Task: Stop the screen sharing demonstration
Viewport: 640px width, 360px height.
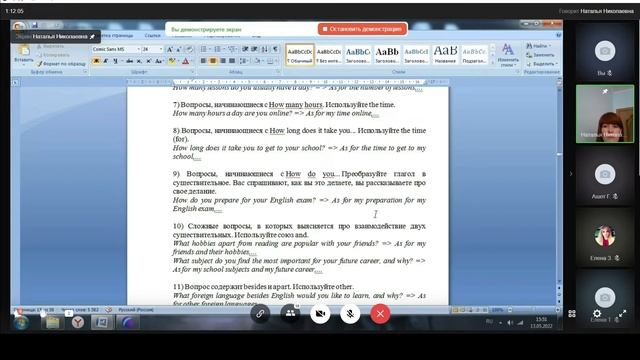Action: coord(362,29)
